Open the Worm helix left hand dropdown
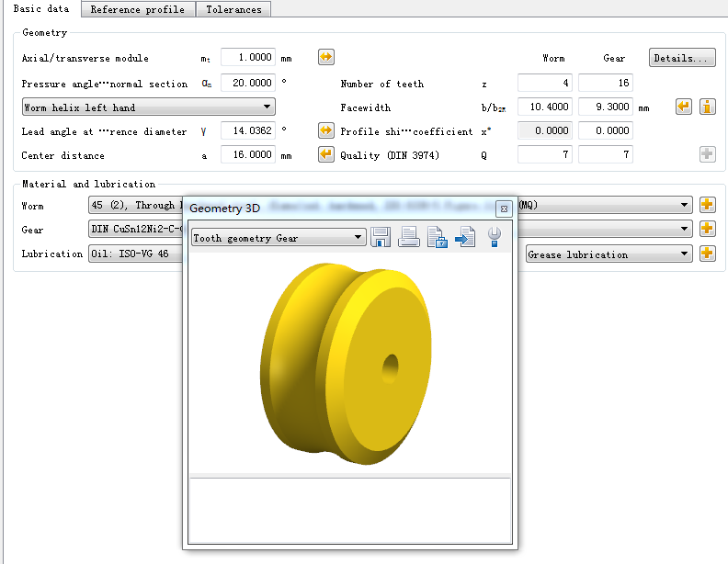Viewport: 728px width, 564px height. (148, 107)
